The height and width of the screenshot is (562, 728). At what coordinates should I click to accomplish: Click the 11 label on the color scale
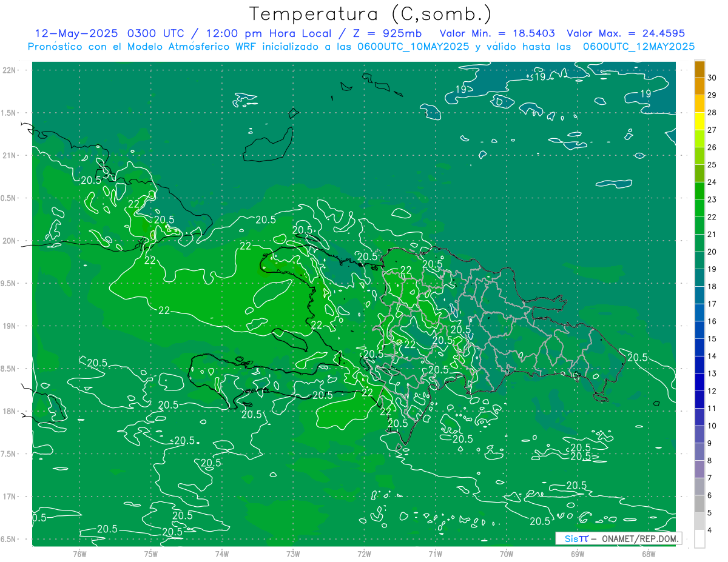pyautogui.click(x=712, y=408)
